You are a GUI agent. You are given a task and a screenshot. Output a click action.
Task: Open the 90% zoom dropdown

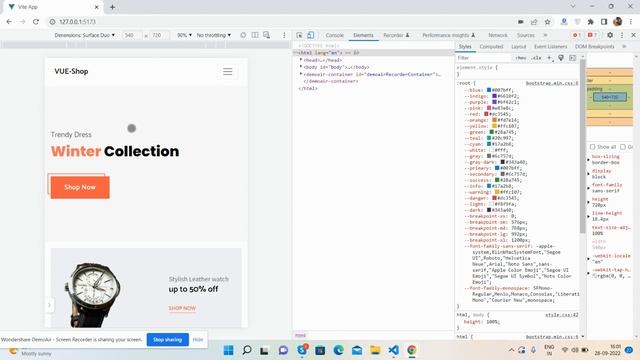click(184, 36)
